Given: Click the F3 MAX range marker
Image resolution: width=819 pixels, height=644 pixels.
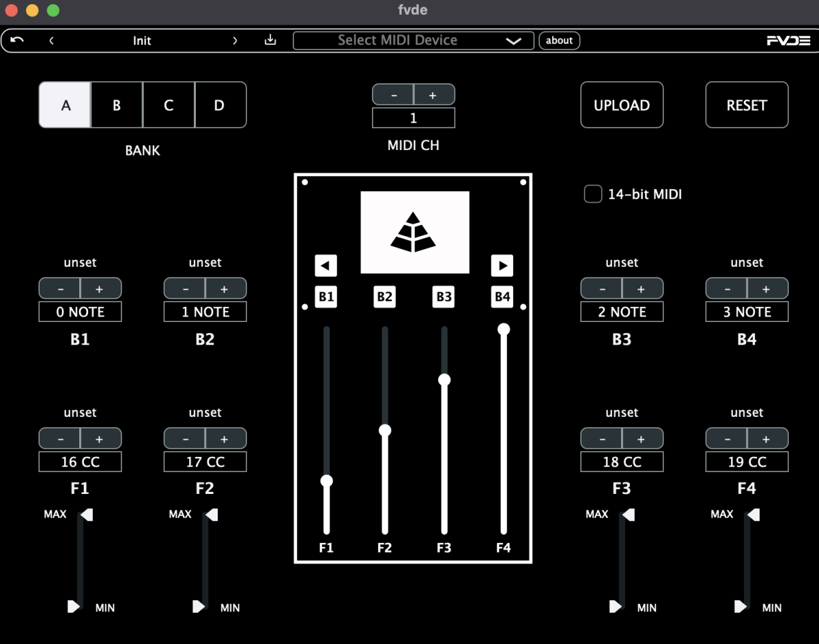Looking at the screenshot, I should point(628,514).
